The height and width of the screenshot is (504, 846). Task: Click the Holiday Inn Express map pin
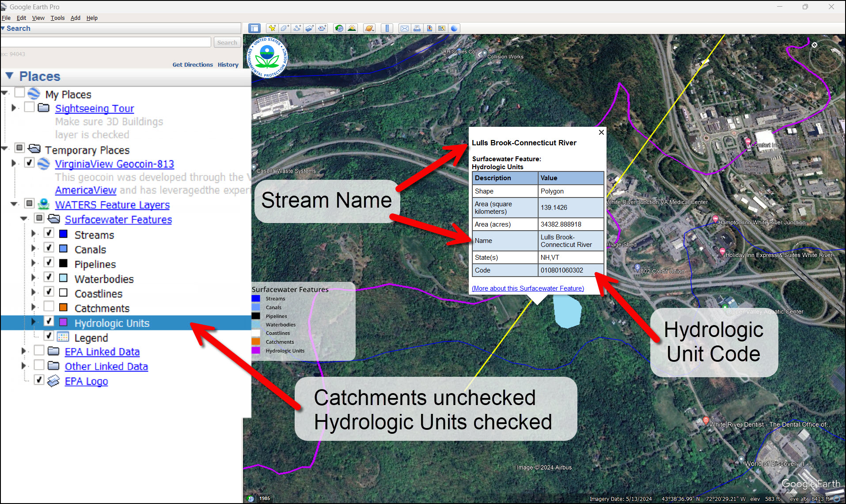[722, 252]
